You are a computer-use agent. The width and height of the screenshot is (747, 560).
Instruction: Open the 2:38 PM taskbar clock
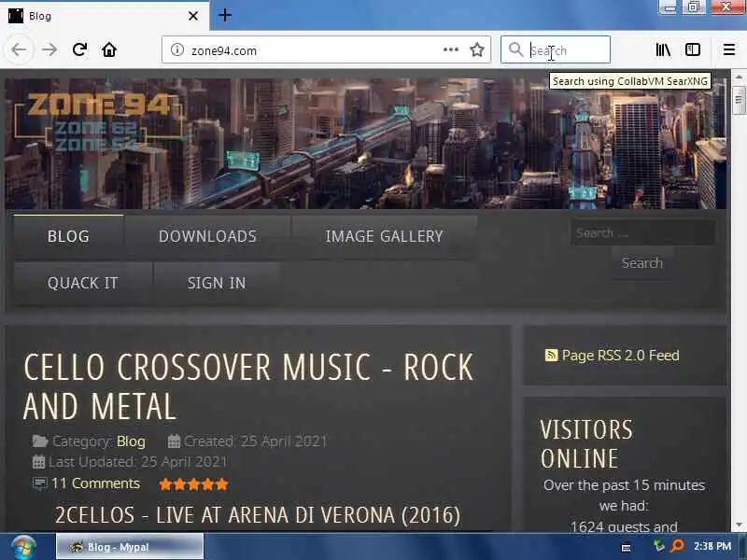point(712,546)
